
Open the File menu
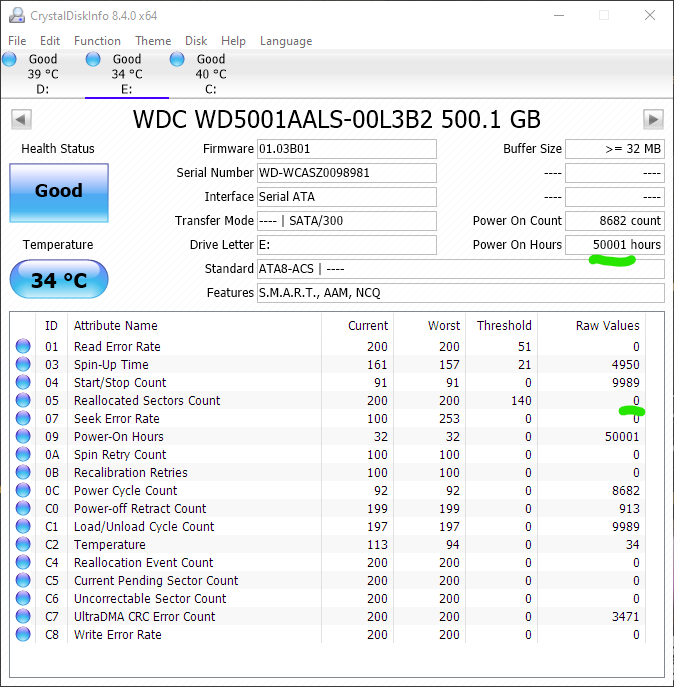pyautogui.click(x=17, y=41)
